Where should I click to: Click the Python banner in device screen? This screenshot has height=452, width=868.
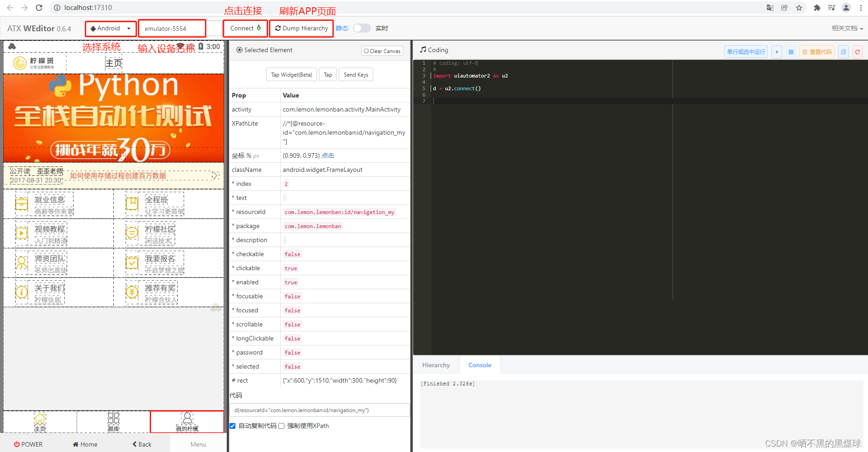pos(113,117)
